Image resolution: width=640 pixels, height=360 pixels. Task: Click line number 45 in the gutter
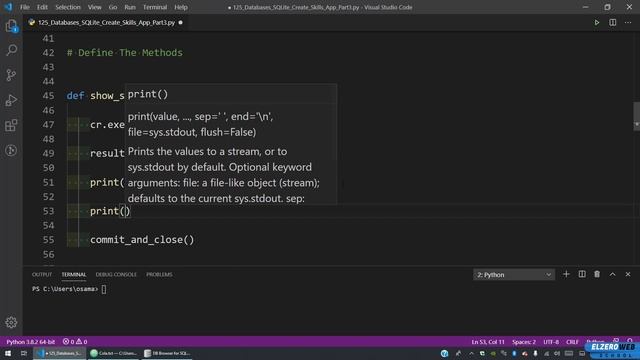click(48, 96)
